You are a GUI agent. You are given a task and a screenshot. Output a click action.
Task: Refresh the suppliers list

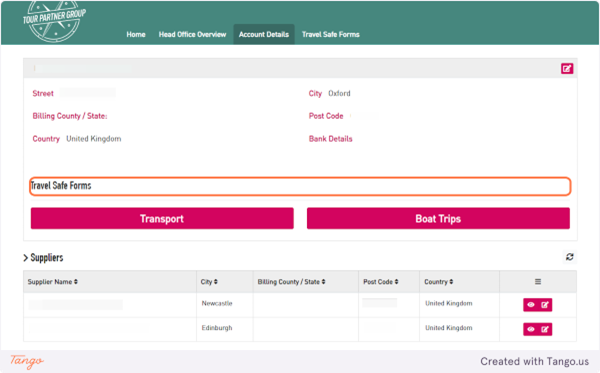coord(569,257)
